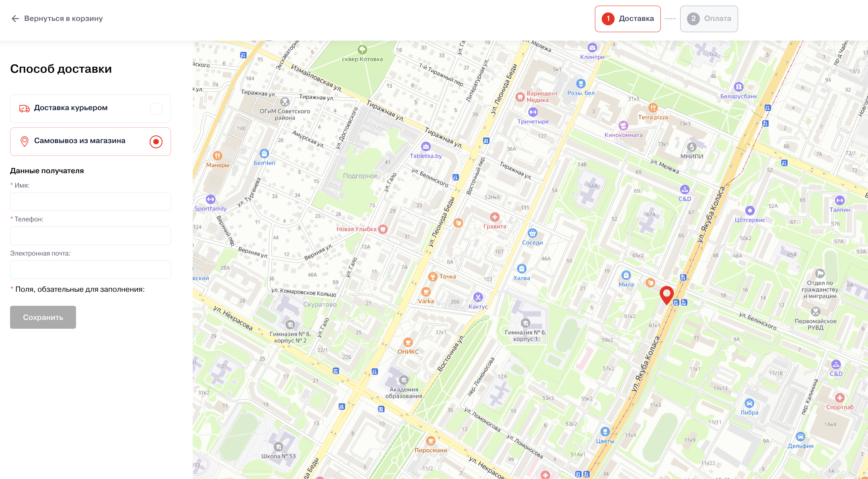
Task: Click the сквер Котовка park icon
Action: (362, 50)
